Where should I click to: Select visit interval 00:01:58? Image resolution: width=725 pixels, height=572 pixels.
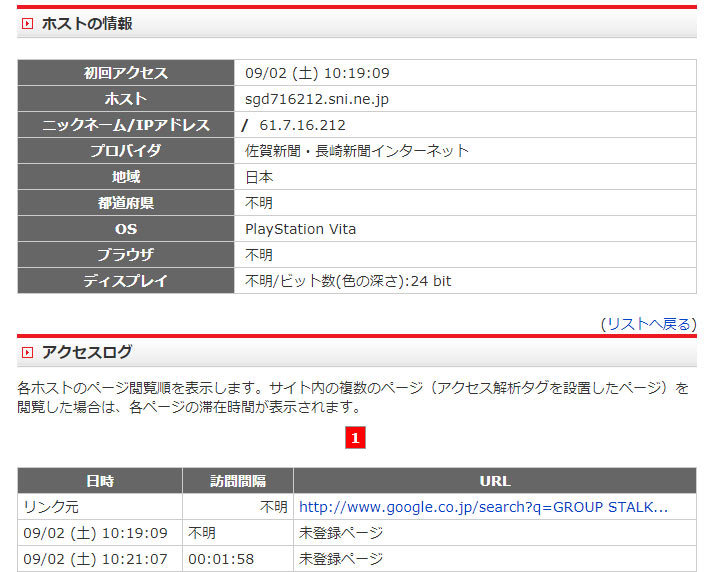[x=221, y=559]
